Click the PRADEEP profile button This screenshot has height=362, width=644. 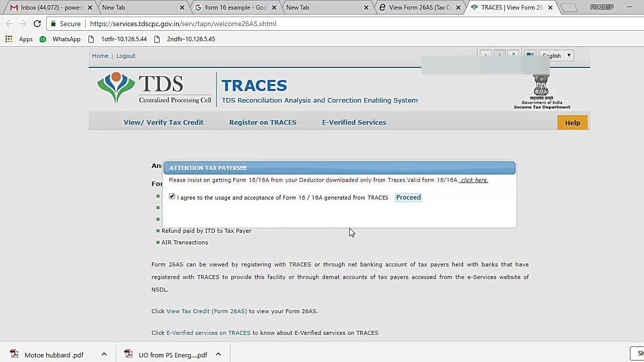click(602, 7)
